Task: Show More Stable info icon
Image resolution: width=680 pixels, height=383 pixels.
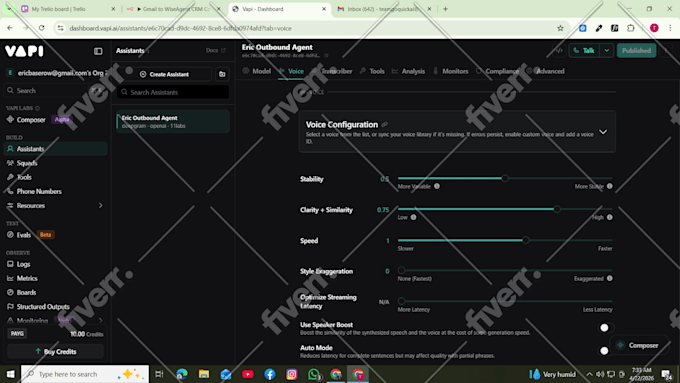Action: [610, 186]
